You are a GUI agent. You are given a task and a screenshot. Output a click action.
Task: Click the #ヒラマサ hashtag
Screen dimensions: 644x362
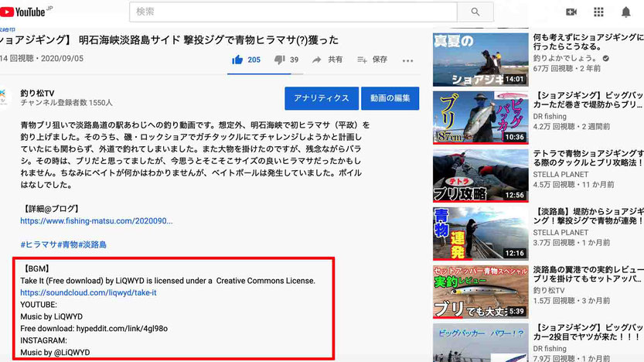click(39, 244)
